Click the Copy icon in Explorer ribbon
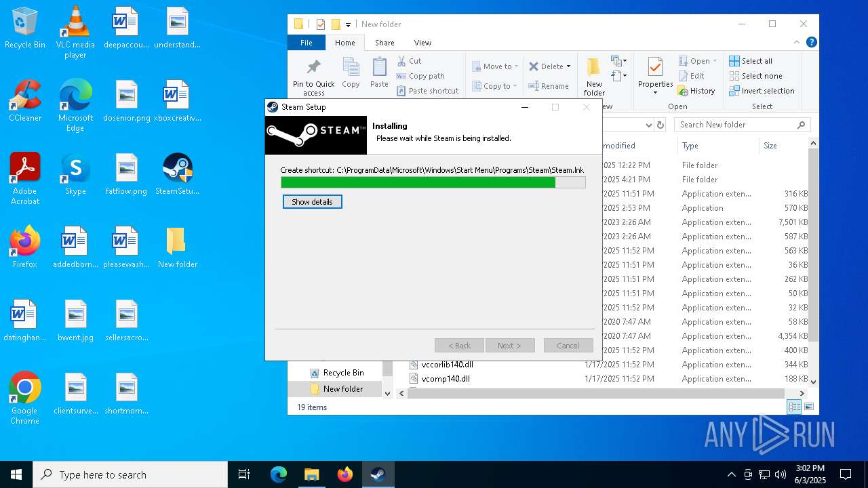This screenshot has height=488, width=868. (351, 73)
